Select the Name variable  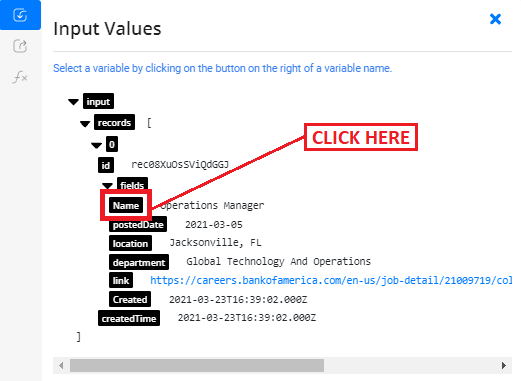tap(126, 205)
